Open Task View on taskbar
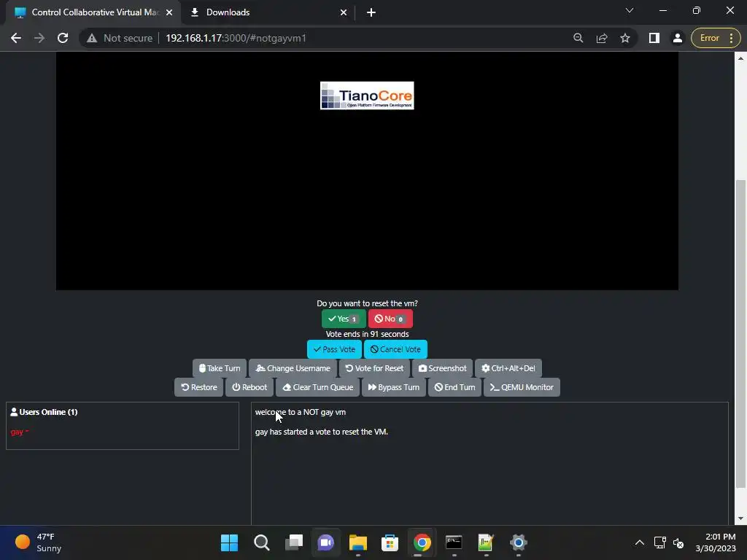747x560 pixels. (x=293, y=542)
